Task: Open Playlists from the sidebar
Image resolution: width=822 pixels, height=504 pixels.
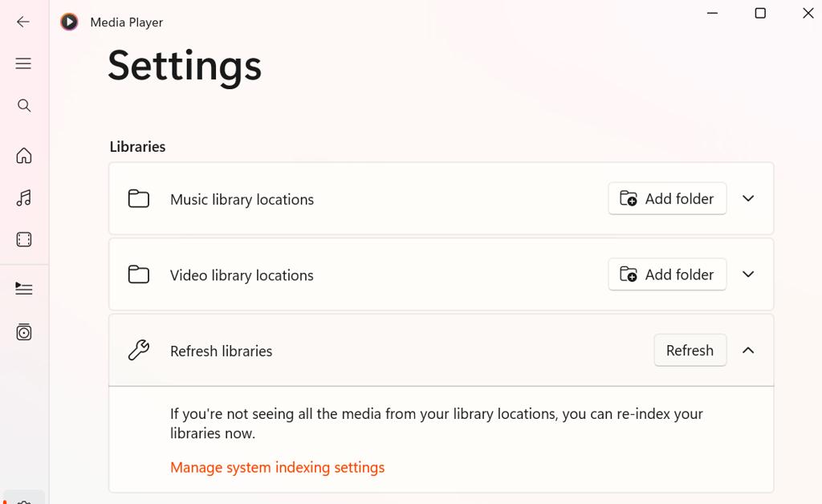Action: 24,332
